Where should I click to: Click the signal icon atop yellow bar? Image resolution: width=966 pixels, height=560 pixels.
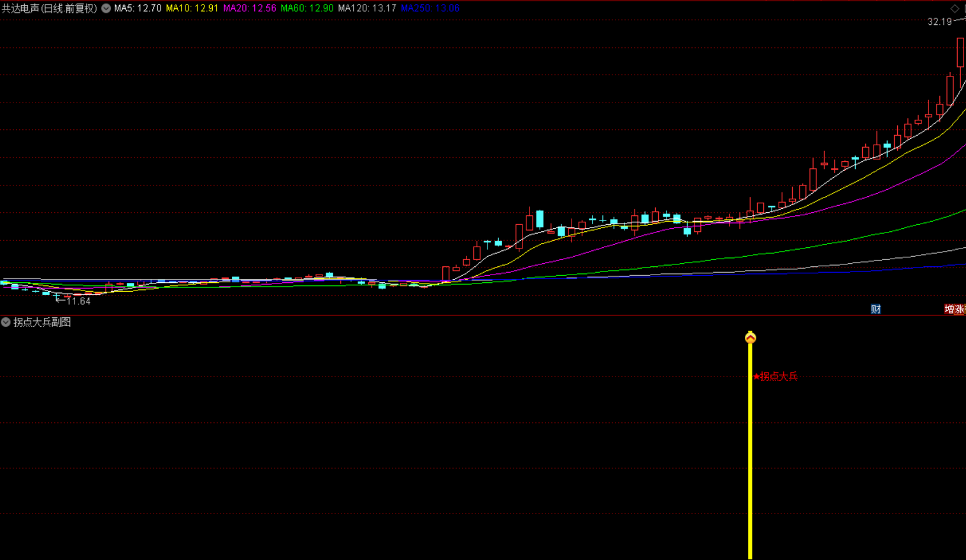tap(751, 337)
